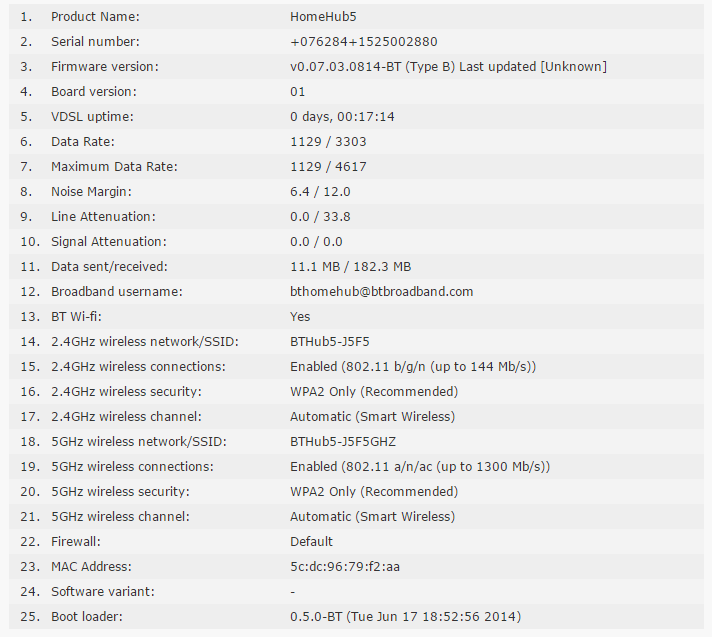
Task: Click the Maximum Data Rate value
Action: (328, 167)
